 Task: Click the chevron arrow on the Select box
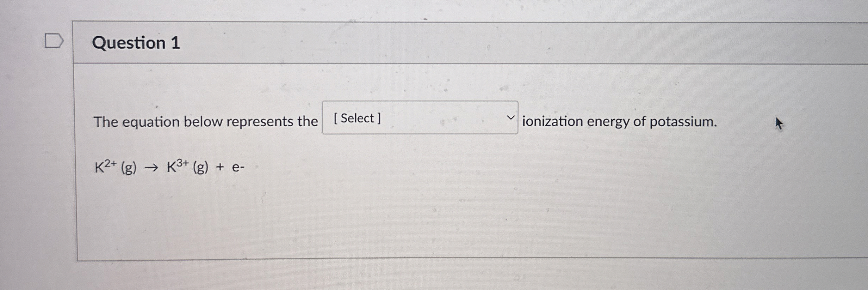[x=512, y=118]
